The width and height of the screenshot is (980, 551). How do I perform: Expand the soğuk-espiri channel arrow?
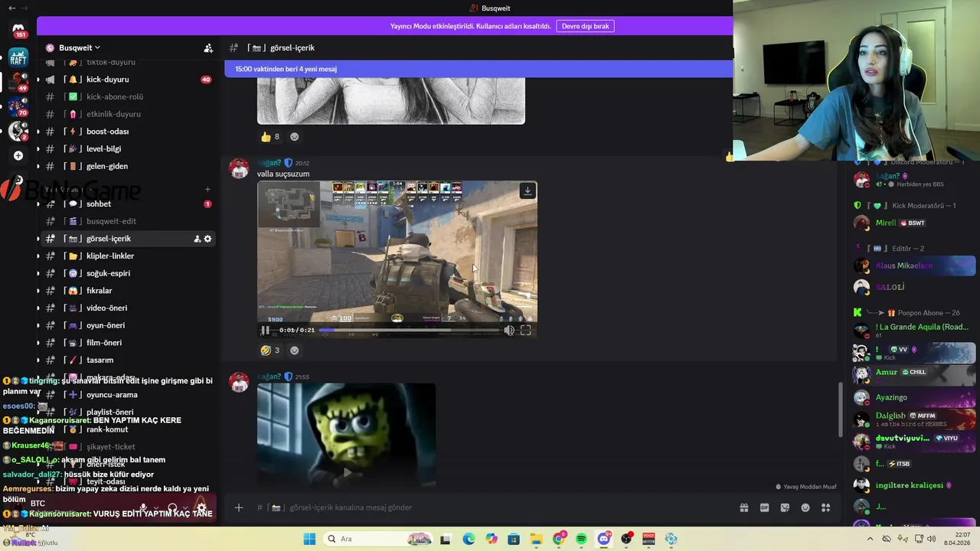click(x=38, y=273)
